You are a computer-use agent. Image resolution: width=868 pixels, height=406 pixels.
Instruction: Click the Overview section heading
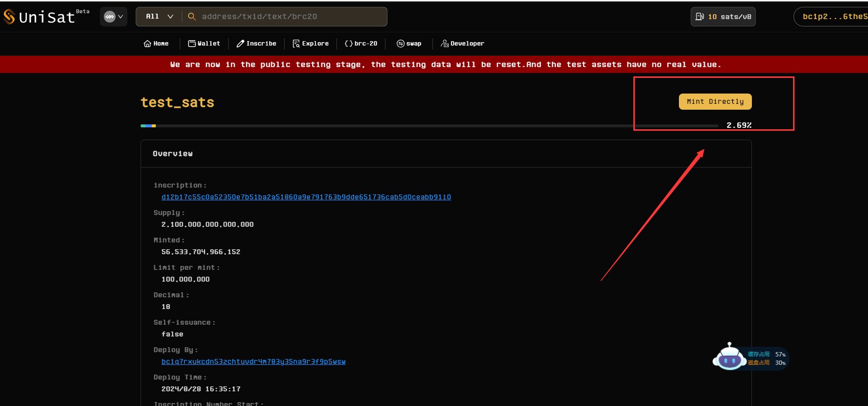[172, 154]
